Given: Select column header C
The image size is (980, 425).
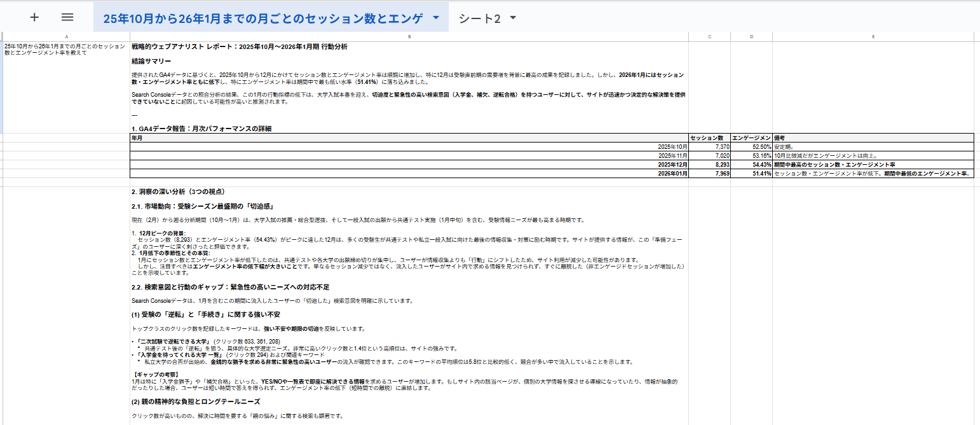Looking at the screenshot, I should (709, 36).
